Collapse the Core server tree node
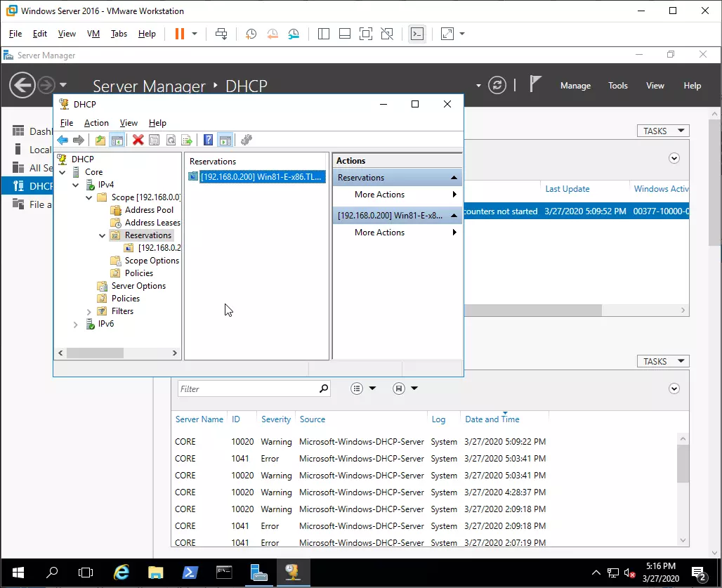The image size is (722, 588). (63, 172)
